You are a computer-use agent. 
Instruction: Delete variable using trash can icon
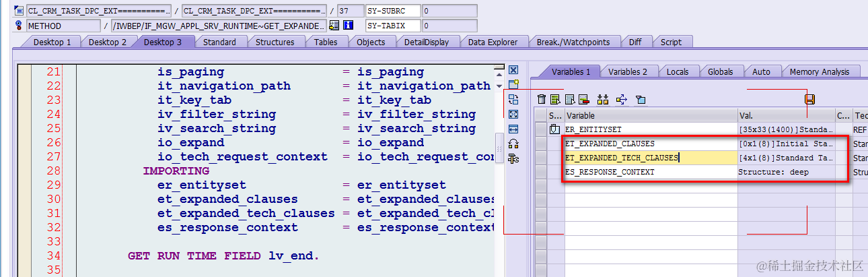coord(542,99)
